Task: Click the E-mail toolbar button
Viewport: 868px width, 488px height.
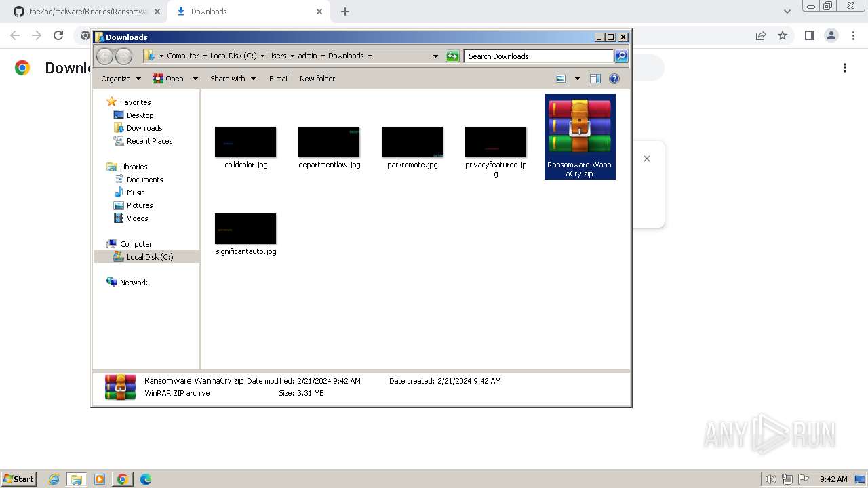Action: coord(279,79)
